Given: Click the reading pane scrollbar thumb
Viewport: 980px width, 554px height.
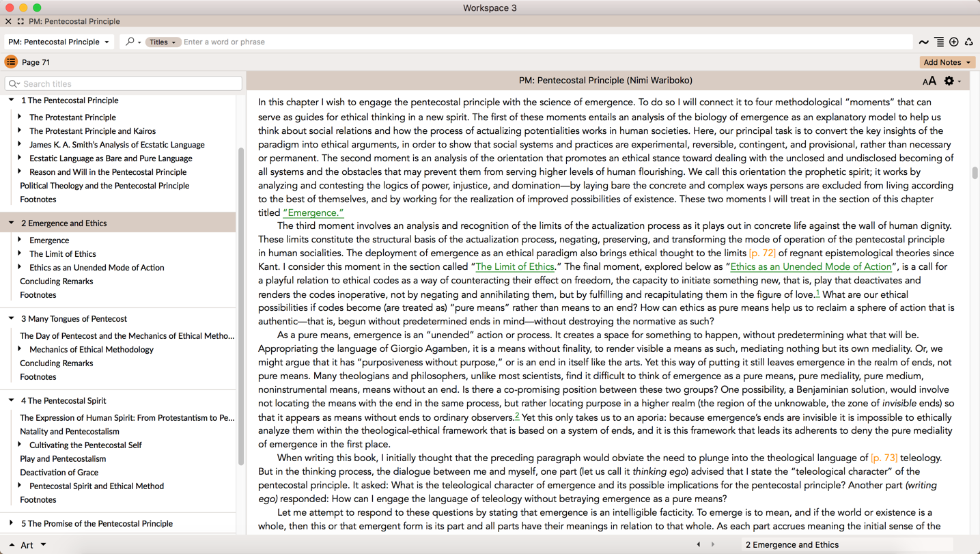Looking at the screenshot, I should point(975,173).
